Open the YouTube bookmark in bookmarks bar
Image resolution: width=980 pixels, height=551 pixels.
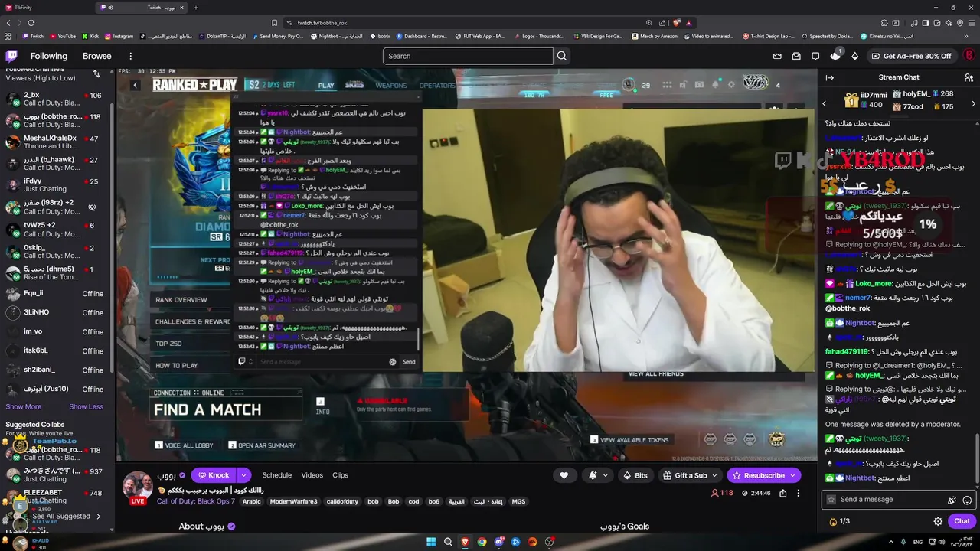[x=63, y=36]
